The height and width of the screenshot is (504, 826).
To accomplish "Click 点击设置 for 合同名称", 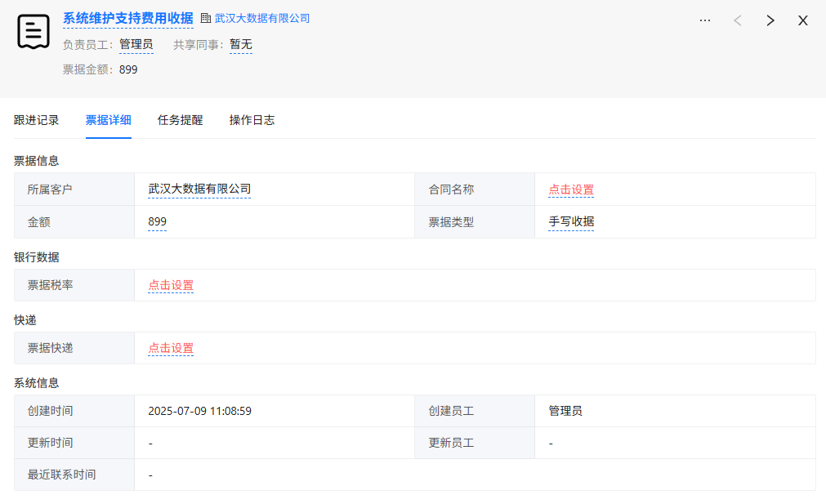I will tap(571, 190).
